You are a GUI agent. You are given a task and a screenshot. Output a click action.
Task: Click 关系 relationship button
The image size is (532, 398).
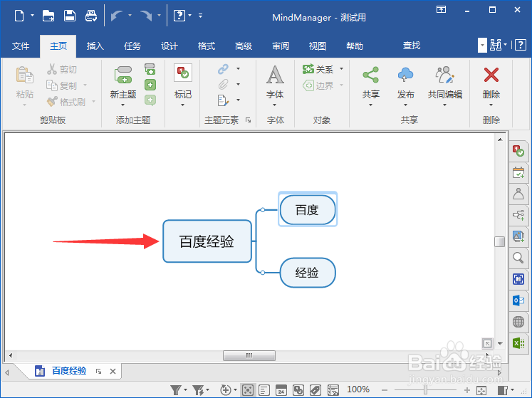(318, 69)
